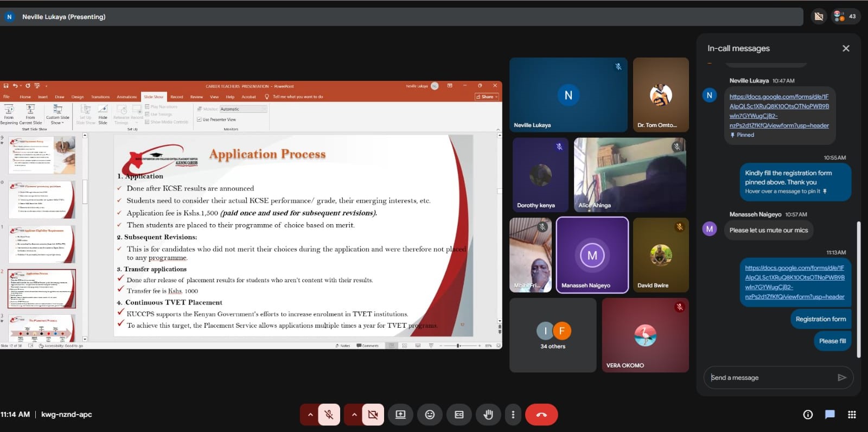Expand the camera video settings arrow

pos(354,415)
